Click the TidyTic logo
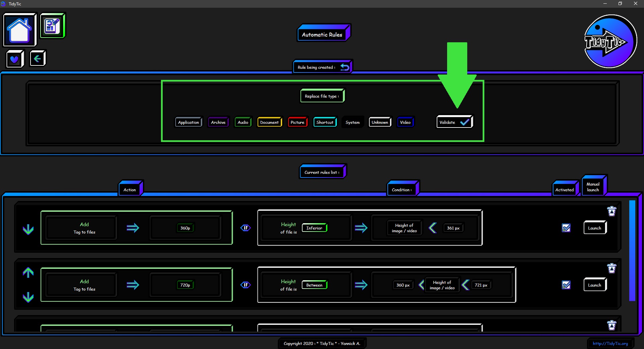Screen dimensions: 644x349 pyautogui.click(x=610, y=41)
